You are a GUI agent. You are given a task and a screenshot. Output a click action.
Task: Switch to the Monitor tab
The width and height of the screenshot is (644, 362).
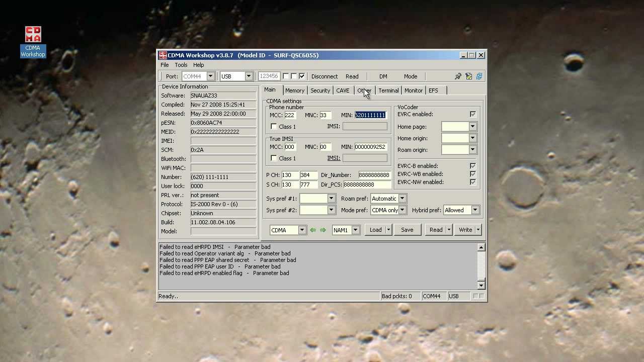[x=414, y=90]
